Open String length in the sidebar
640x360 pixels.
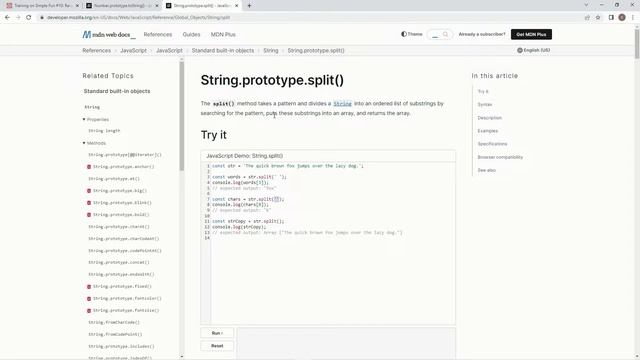(x=104, y=131)
